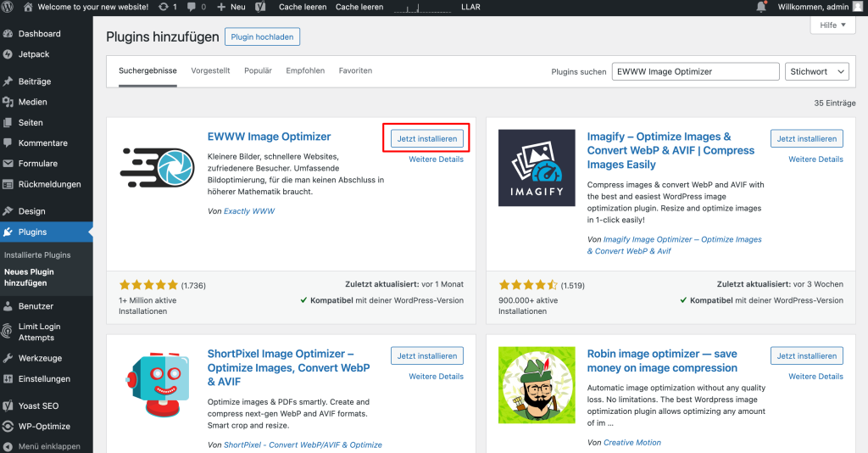Open Neues Plugin hinzufügen submenu item
The width and height of the screenshot is (868, 453).
pyautogui.click(x=29, y=277)
